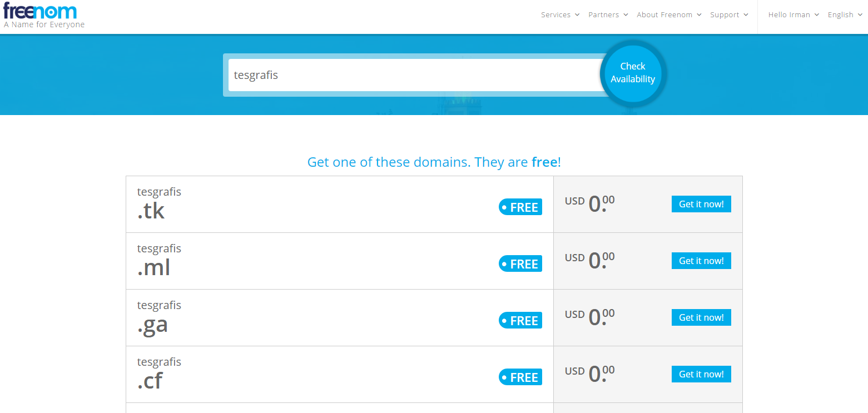
Task: Select the .ga domain extension text
Action: tap(153, 325)
